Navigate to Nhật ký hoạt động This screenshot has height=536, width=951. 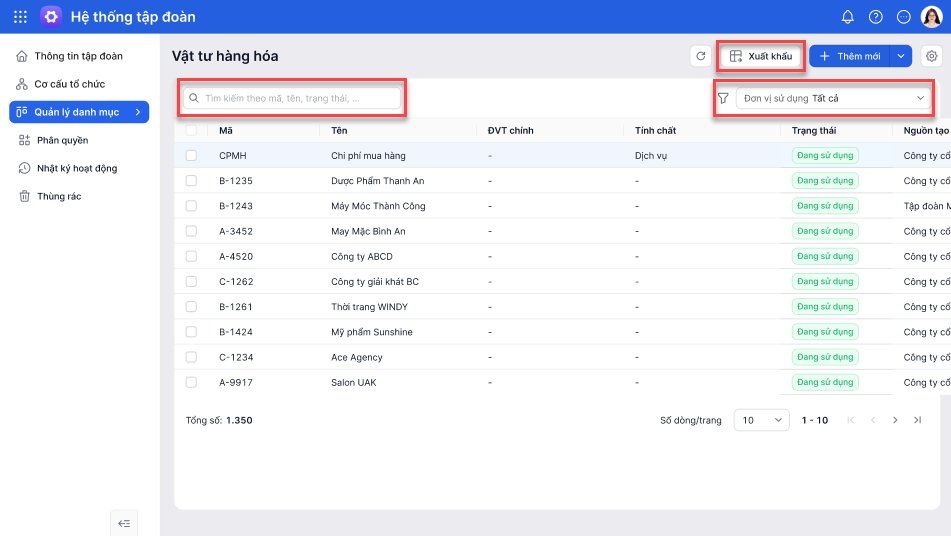pyautogui.click(x=77, y=168)
